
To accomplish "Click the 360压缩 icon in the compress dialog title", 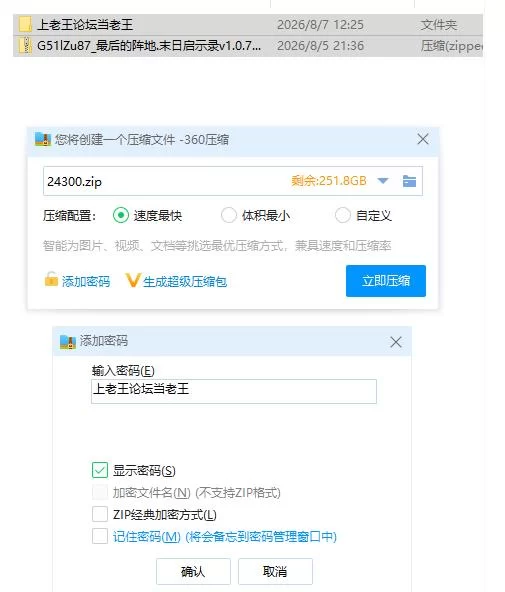I will click(43, 139).
